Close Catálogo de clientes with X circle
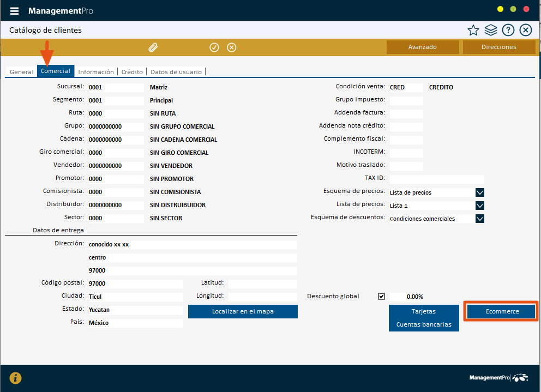 526,31
